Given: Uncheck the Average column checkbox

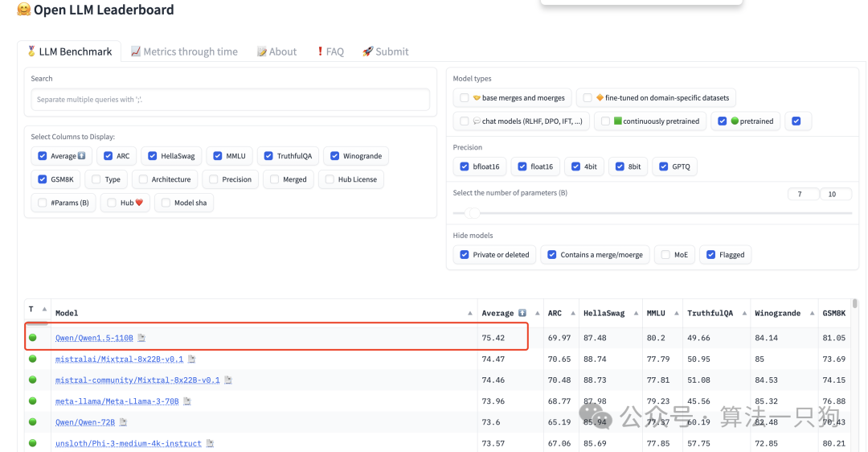Looking at the screenshot, I should (42, 156).
